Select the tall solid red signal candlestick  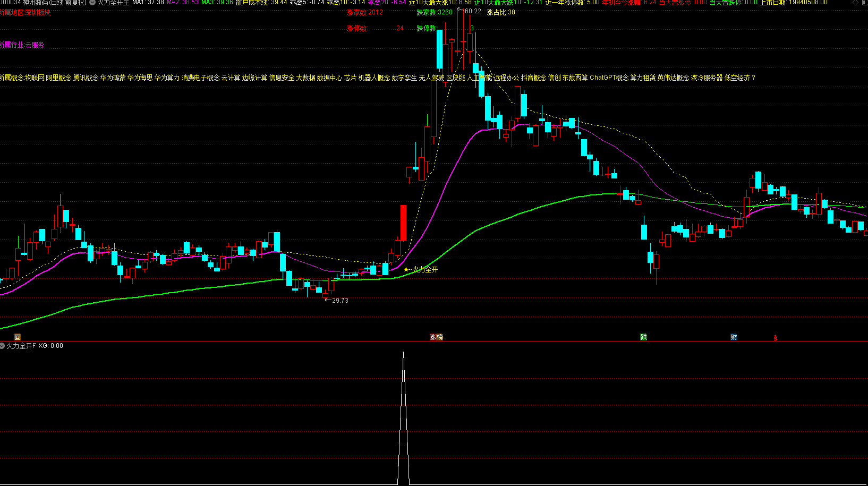click(403, 223)
